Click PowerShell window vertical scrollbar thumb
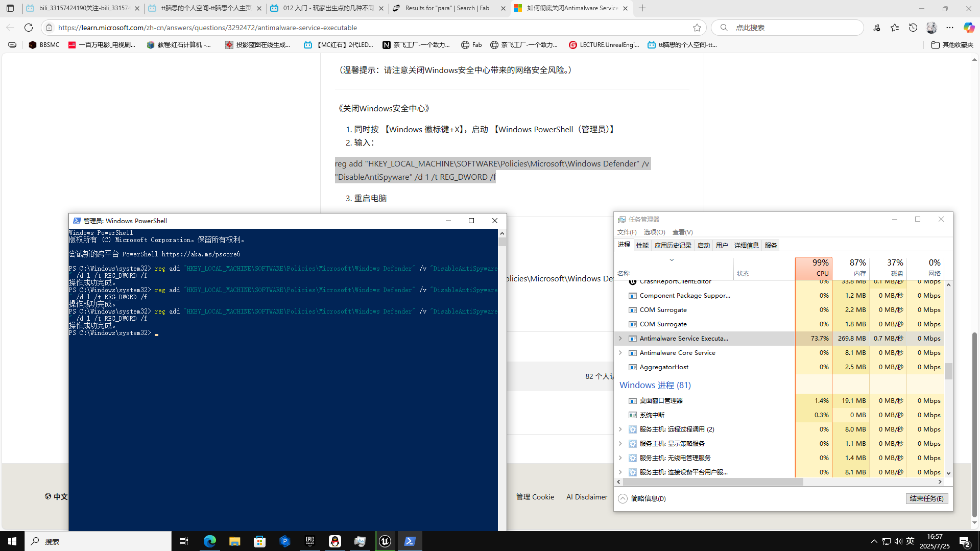The height and width of the screenshot is (551, 980). 503,242
